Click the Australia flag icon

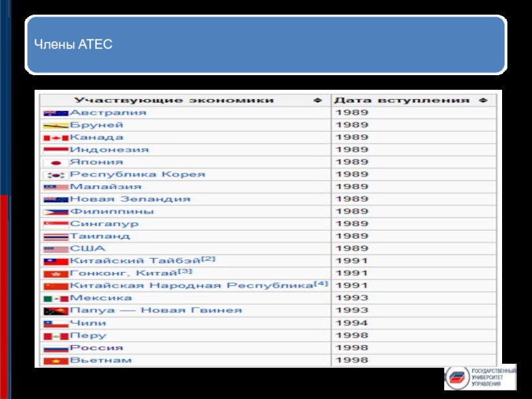tap(56, 113)
